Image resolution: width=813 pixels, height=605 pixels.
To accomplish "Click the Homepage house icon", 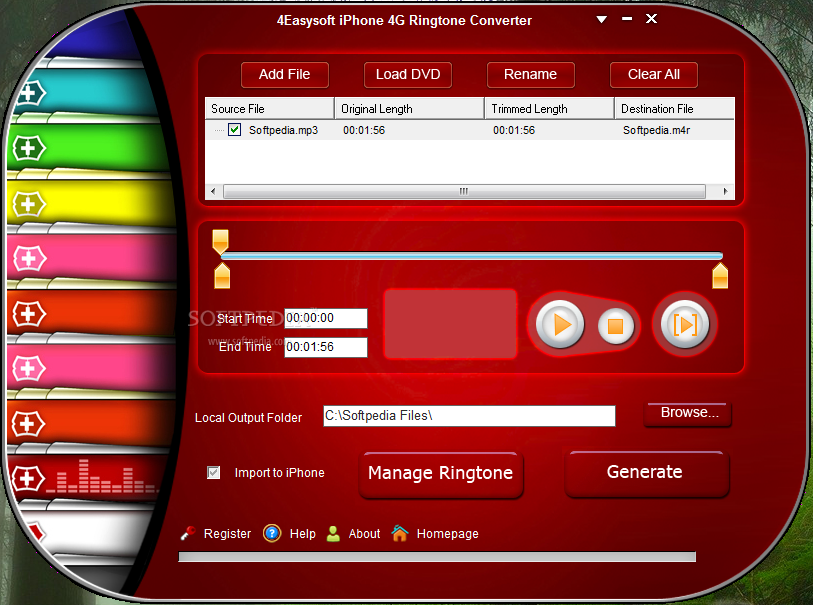I will (400, 533).
